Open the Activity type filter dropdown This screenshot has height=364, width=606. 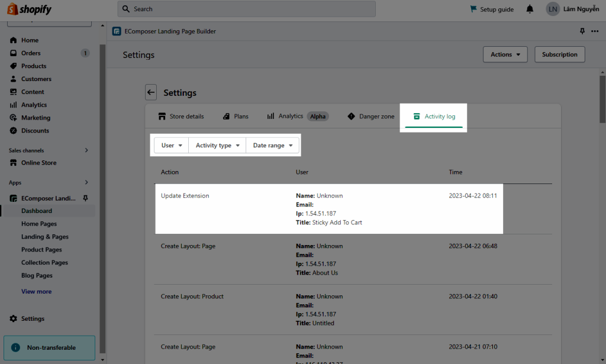(217, 145)
